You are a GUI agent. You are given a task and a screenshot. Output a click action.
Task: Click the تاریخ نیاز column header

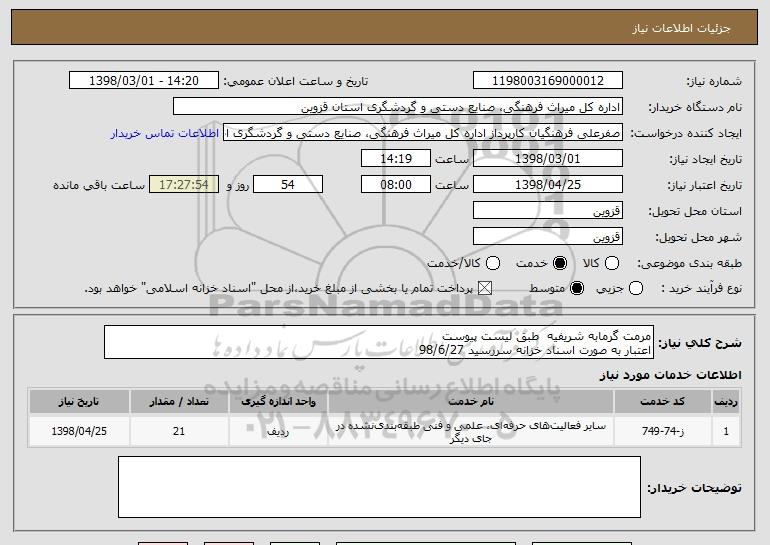79,402
